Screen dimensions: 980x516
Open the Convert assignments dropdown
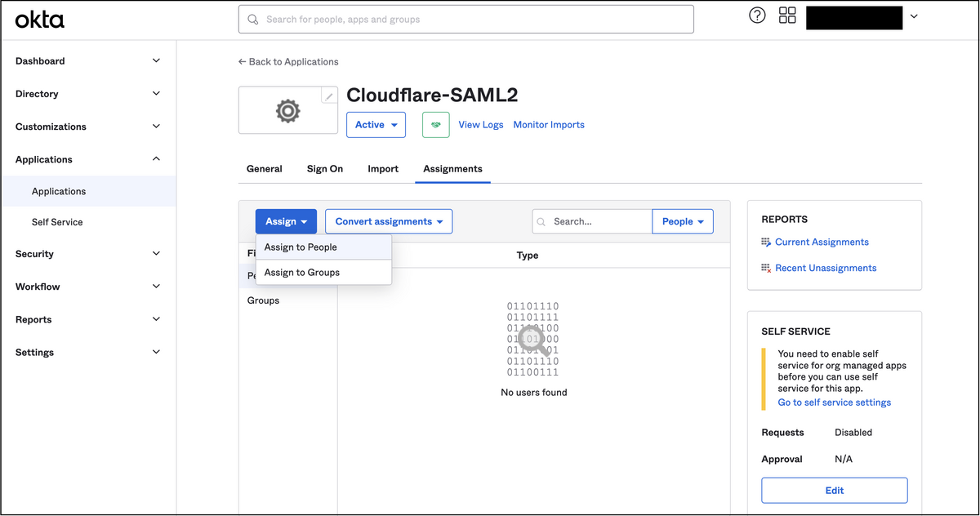click(x=388, y=221)
